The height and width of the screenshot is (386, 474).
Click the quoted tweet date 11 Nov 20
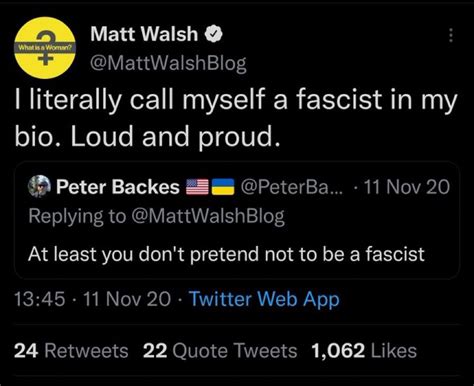tap(407, 187)
